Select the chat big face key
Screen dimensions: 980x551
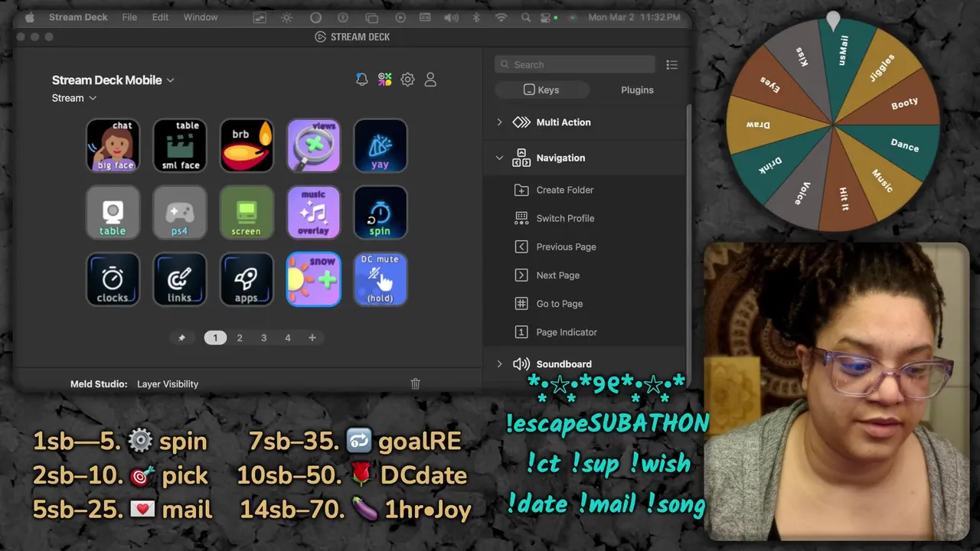[x=113, y=145]
